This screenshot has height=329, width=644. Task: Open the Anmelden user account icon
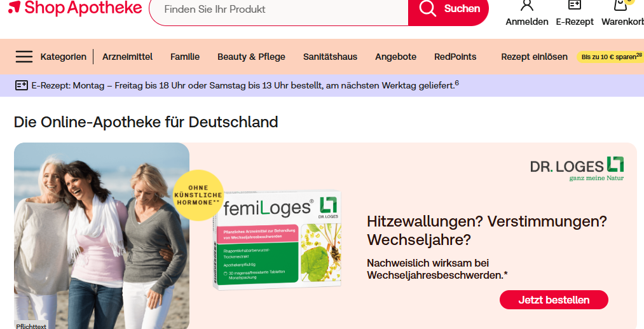coord(526,5)
